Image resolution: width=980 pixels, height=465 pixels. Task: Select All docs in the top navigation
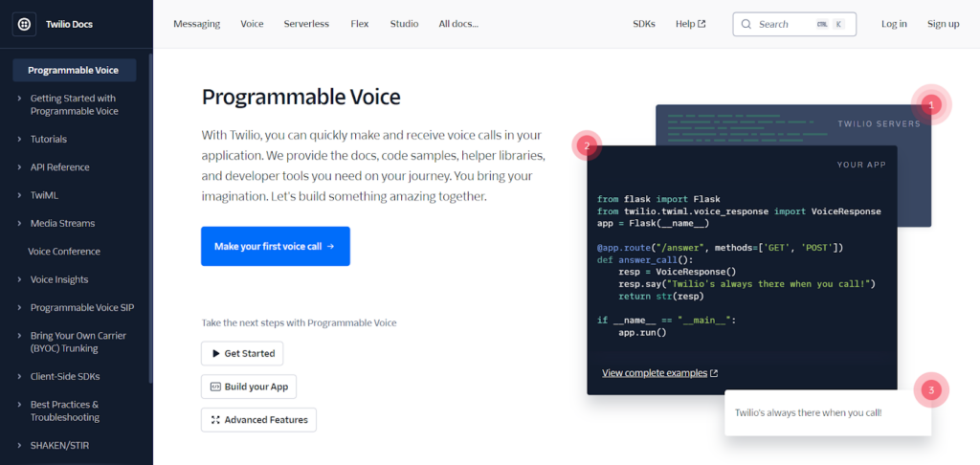(458, 24)
